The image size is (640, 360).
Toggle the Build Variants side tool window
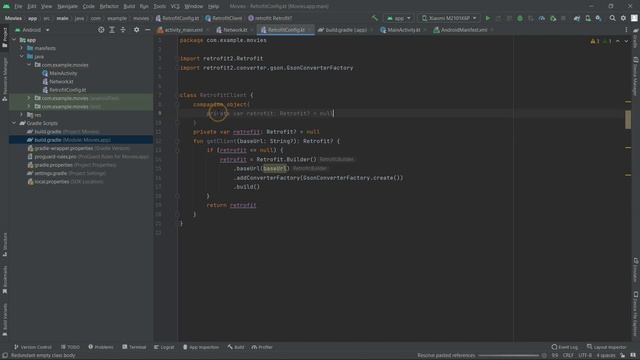(x=5, y=320)
